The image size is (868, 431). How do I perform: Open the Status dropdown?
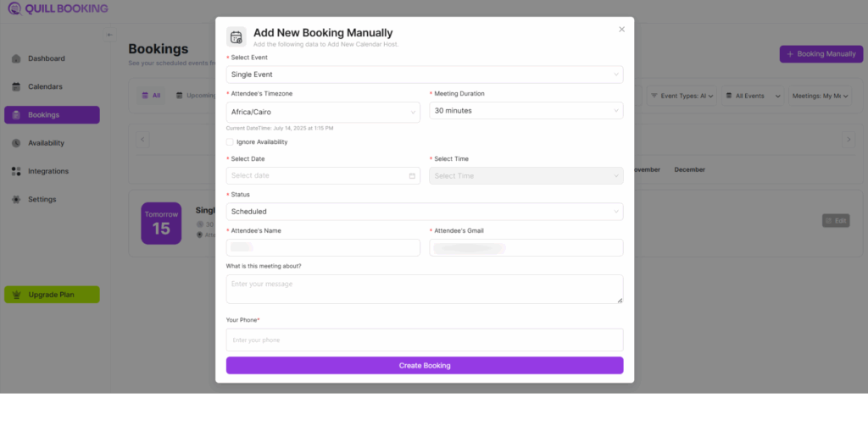coord(424,212)
